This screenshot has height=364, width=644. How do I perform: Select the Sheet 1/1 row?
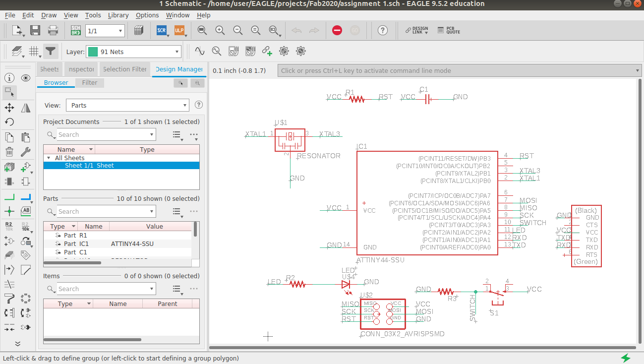click(121, 166)
